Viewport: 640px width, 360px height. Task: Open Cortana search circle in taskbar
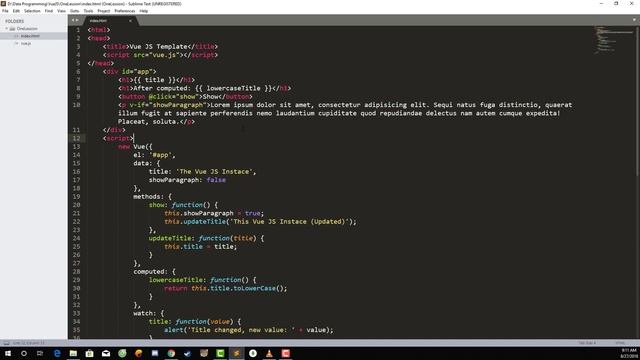24,353
